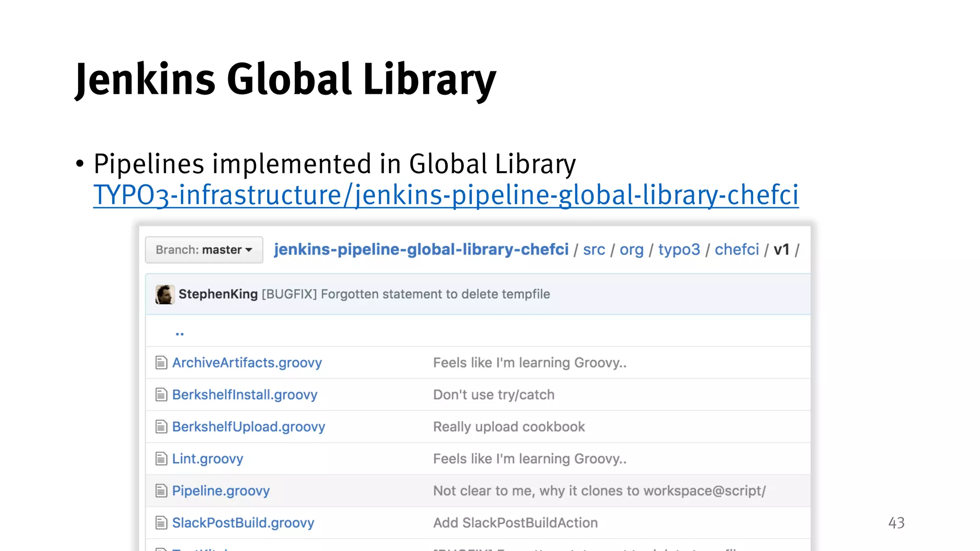This screenshot has height=551, width=980.
Task: Navigate up via the '..' parent directory link
Action: tap(180, 333)
